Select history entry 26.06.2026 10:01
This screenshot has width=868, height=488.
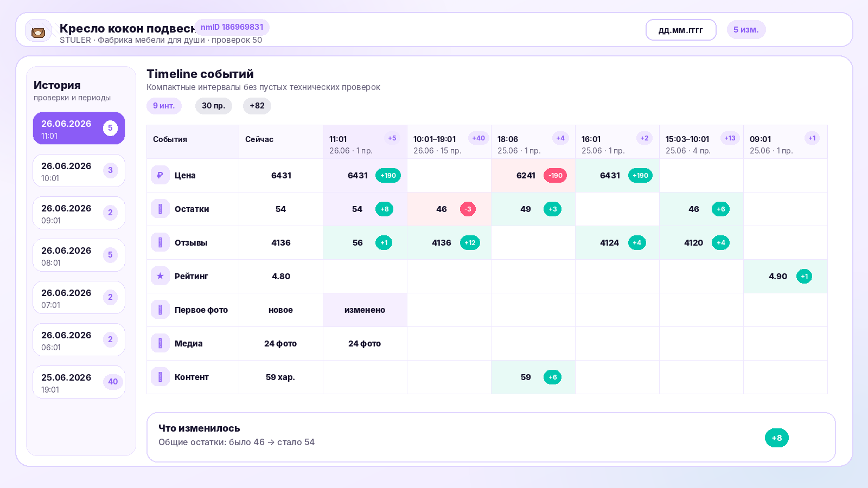pyautogui.click(x=79, y=171)
